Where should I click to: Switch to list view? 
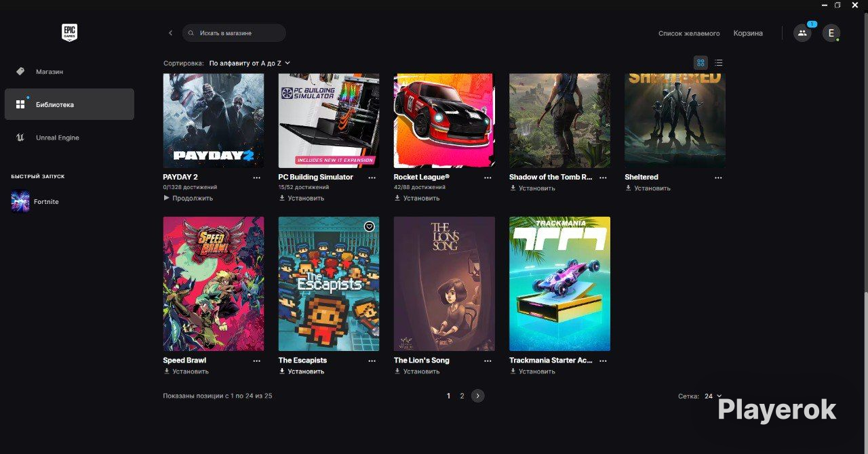[719, 63]
